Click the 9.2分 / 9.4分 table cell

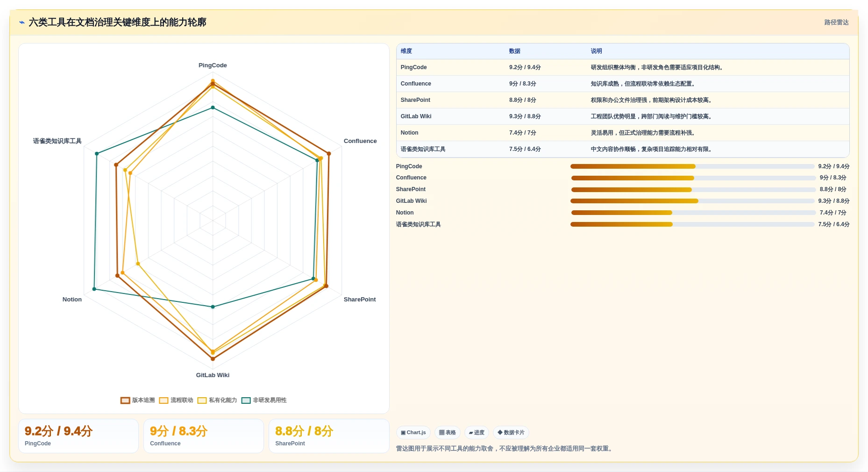[525, 67]
